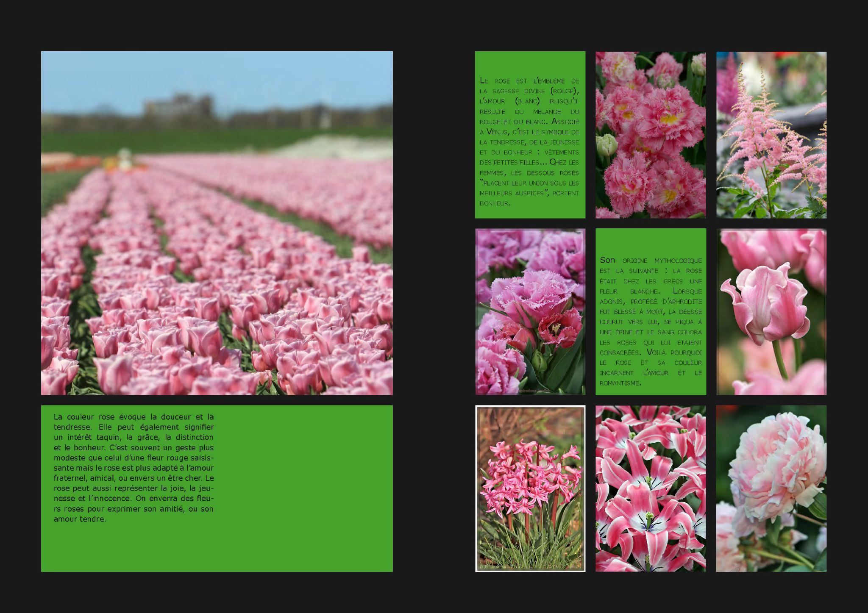Click the text block starting 'Le rose est l'emblème'

[x=529, y=141]
